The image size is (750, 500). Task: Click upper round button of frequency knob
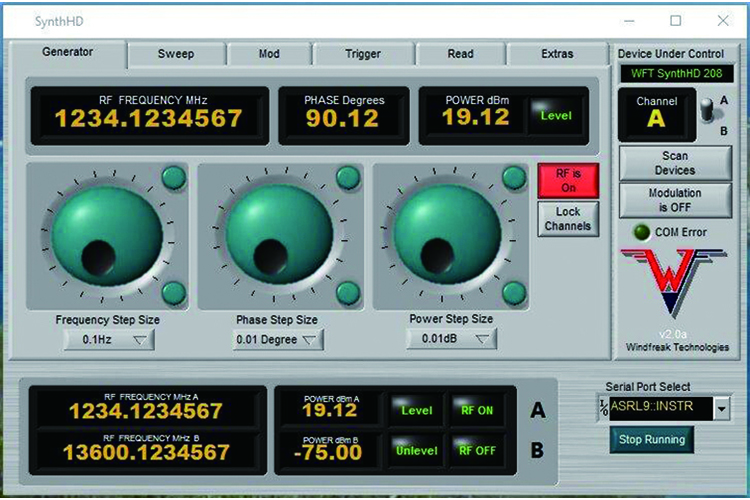(174, 178)
